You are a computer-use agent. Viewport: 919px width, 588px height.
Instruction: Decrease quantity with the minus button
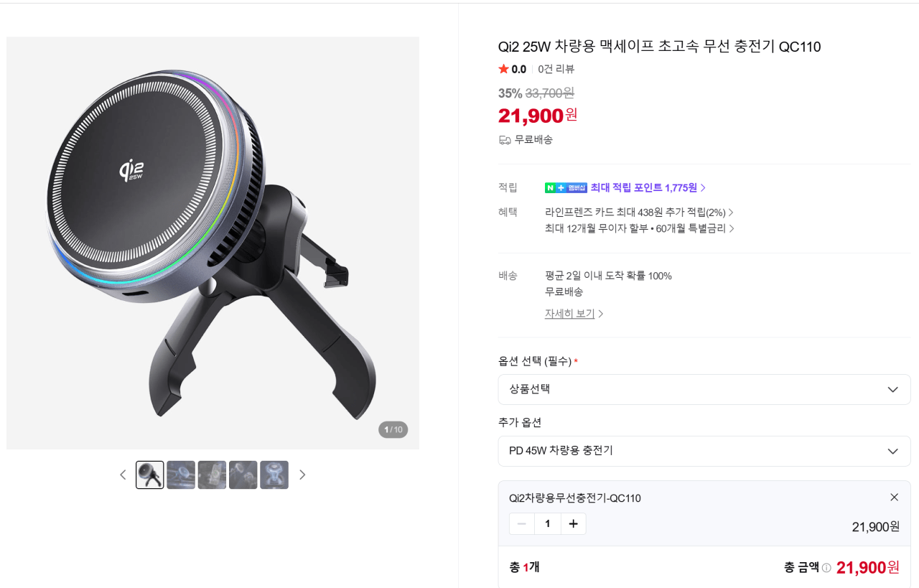pos(521,523)
